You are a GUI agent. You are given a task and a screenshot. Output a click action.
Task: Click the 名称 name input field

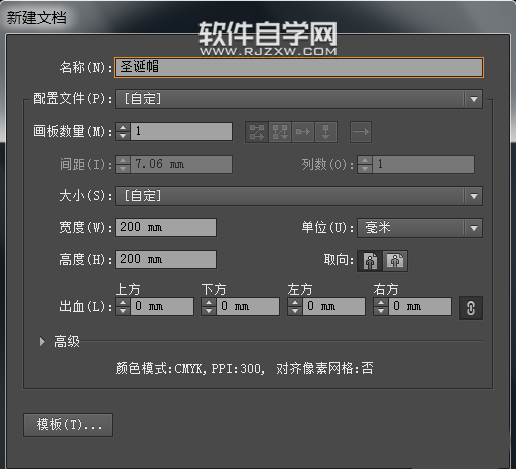point(299,68)
